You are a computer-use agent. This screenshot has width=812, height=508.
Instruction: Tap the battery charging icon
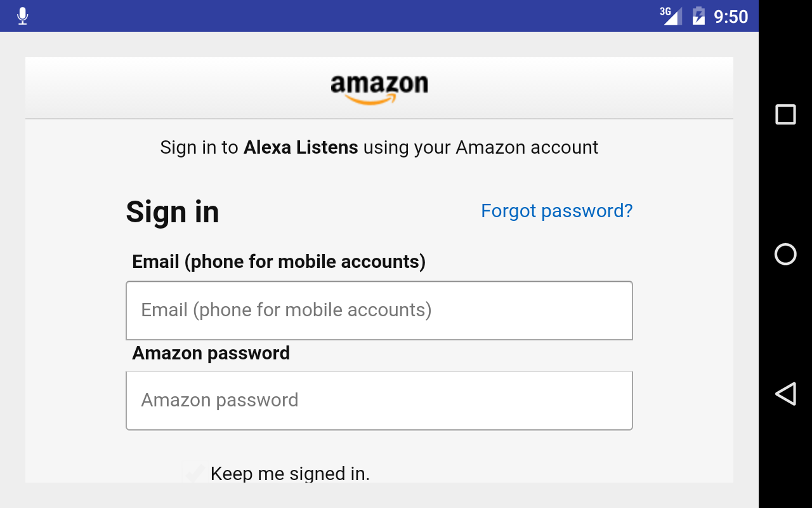698,16
